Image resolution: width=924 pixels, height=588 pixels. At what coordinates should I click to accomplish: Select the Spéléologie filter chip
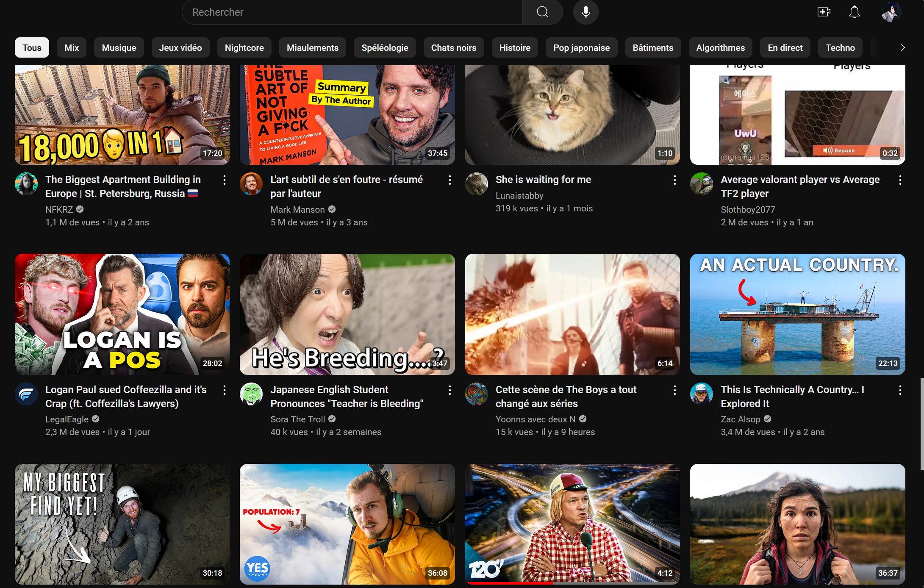[x=385, y=47]
